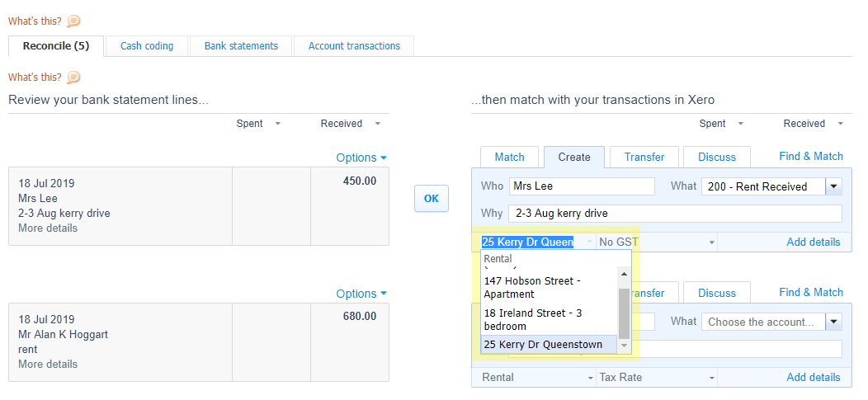Click OK to reconcile the Mrs Lee transaction

click(432, 199)
